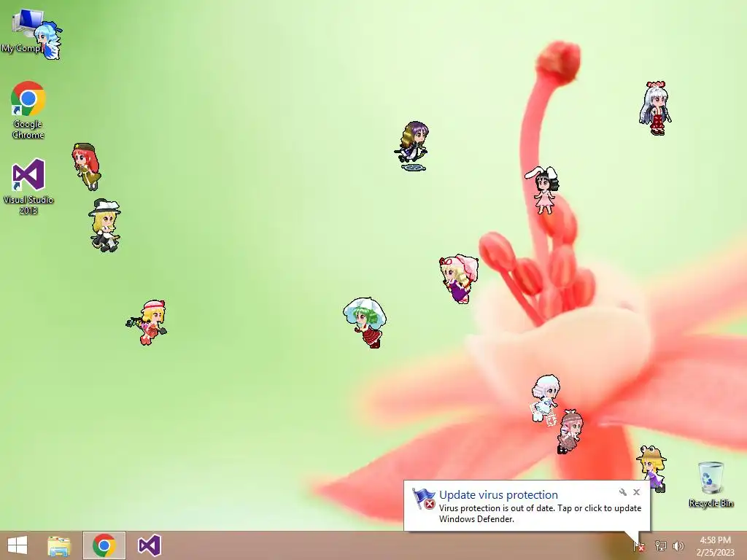
Task: Click the blonde girl with frog-eyed hat
Action: [x=652, y=468]
